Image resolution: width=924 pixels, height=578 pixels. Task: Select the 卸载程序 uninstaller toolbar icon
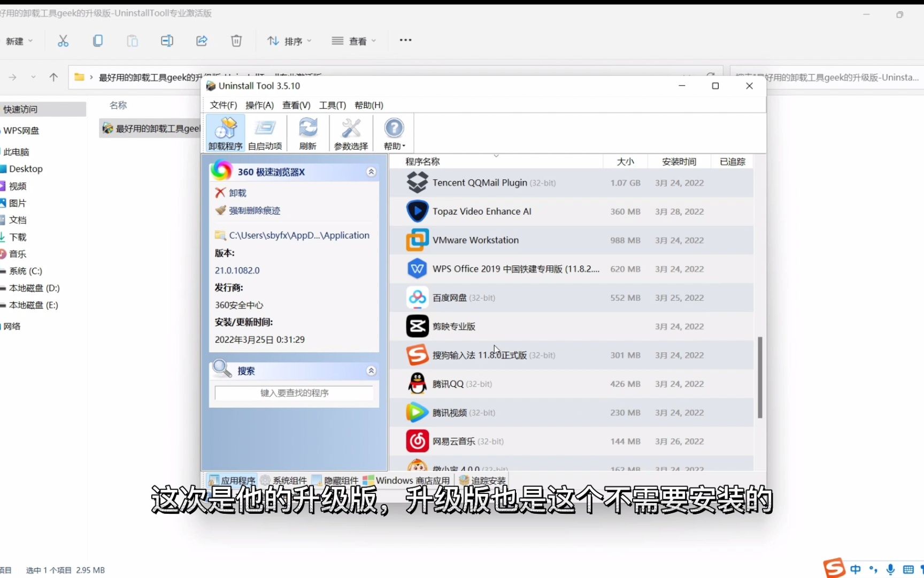[x=225, y=133]
